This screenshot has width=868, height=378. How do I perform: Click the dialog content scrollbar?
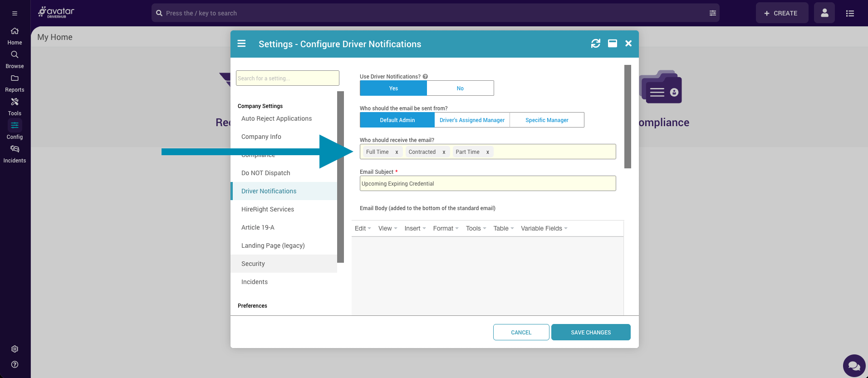coord(628,117)
